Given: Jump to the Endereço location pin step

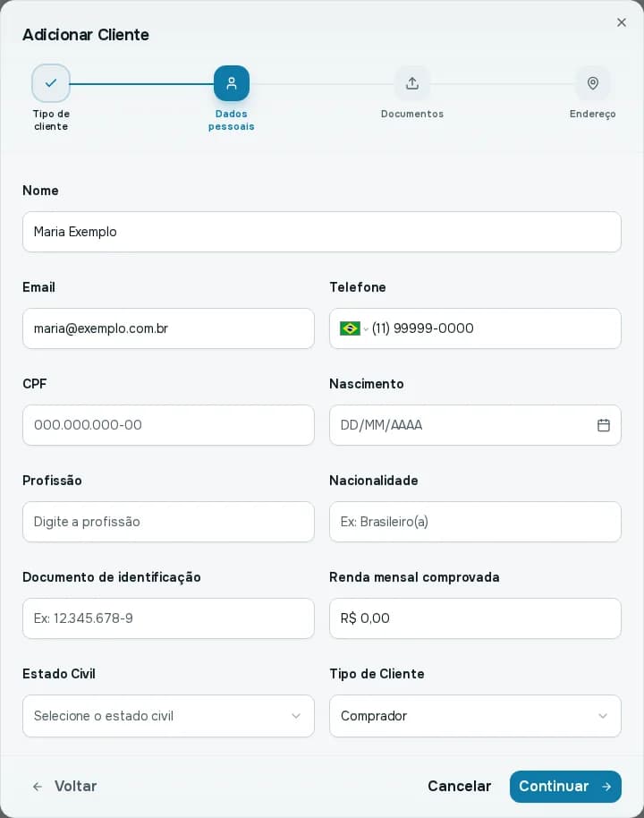Looking at the screenshot, I should (x=592, y=83).
